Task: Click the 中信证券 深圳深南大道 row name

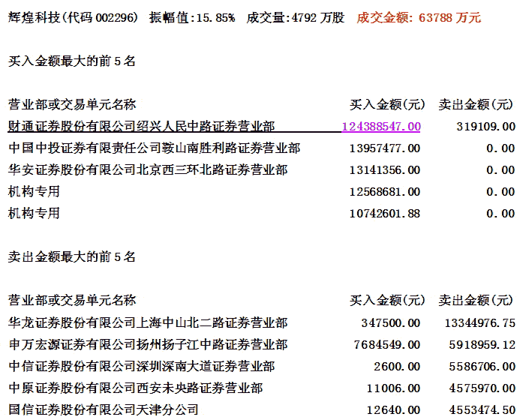Action: click(141, 367)
